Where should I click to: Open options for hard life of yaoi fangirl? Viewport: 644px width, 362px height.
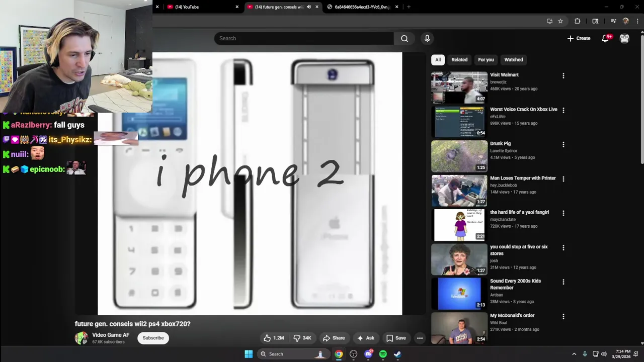[563, 213]
